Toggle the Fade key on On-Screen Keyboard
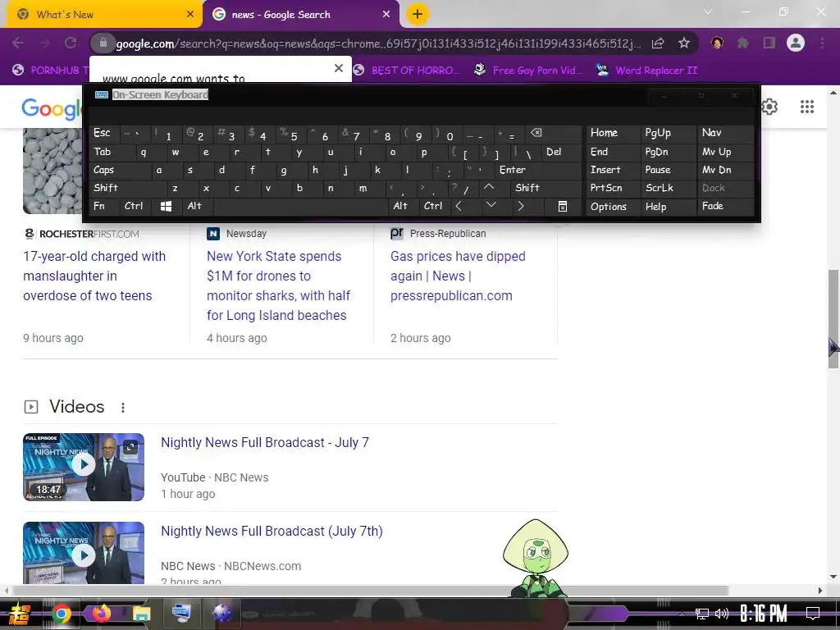This screenshot has width=840, height=630. pyautogui.click(x=725, y=206)
